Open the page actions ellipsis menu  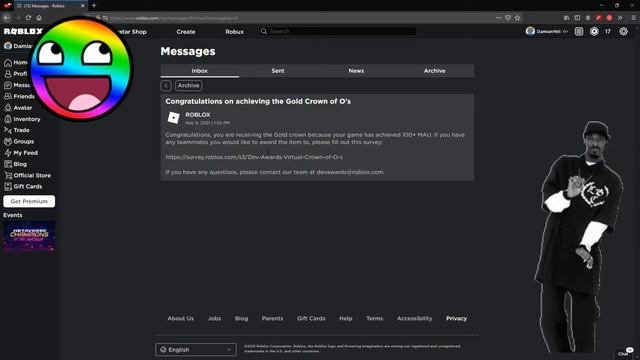498,18
